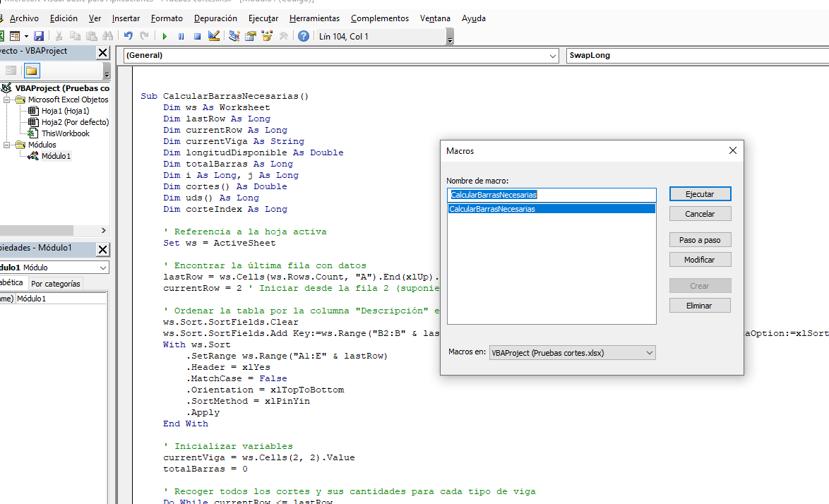
Task: Open the Object Browser toolbar icon
Action: click(267, 36)
